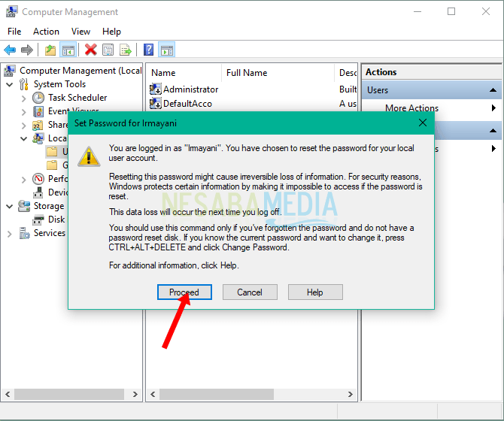Click the Back arrow toolbar icon
The height and width of the screenshot is (421, 504).
(10, 50)
